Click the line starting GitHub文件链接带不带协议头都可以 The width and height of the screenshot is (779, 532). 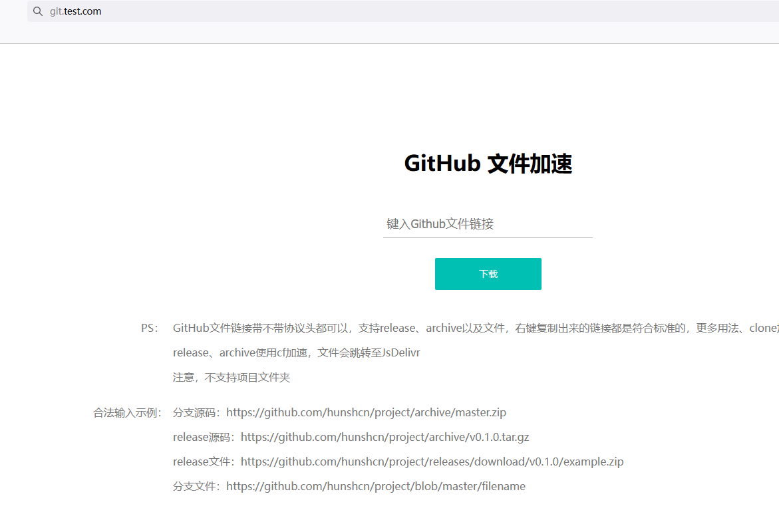[476, 328]
